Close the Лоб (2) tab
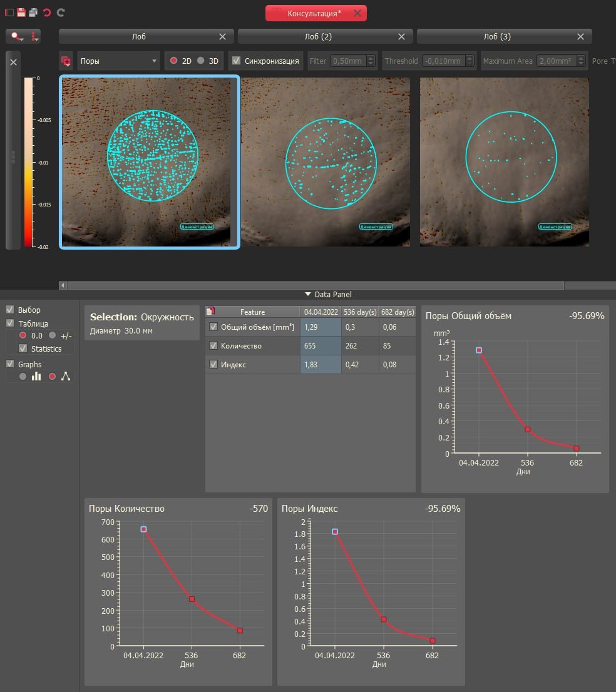The image size is (616, 692). (401, 37)
